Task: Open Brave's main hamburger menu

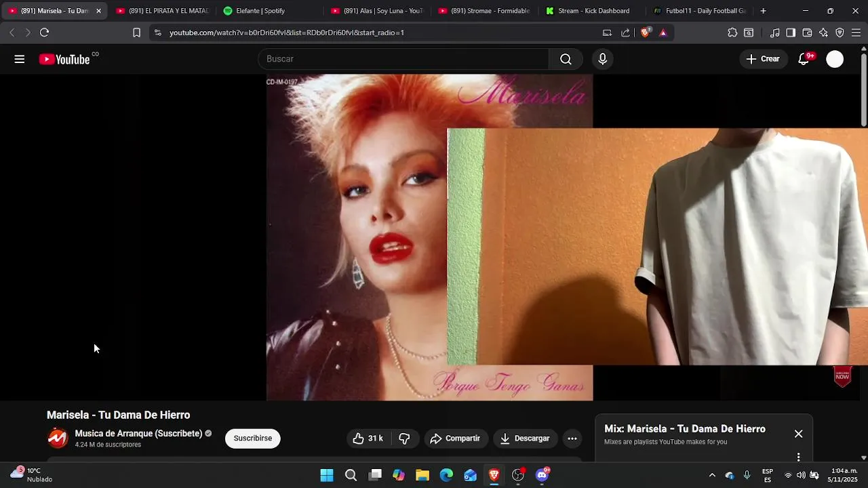Action: point(856,33)
